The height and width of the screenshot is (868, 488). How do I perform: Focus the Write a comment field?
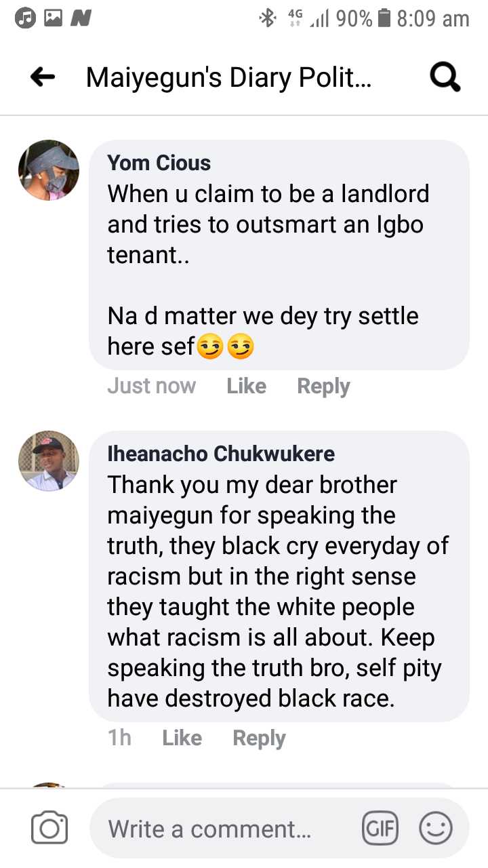coord(224,828)
